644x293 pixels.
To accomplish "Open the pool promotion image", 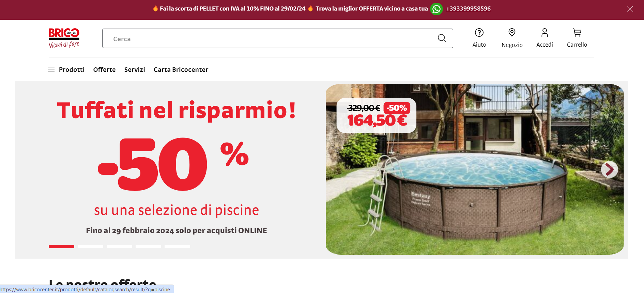I will 475,169.
